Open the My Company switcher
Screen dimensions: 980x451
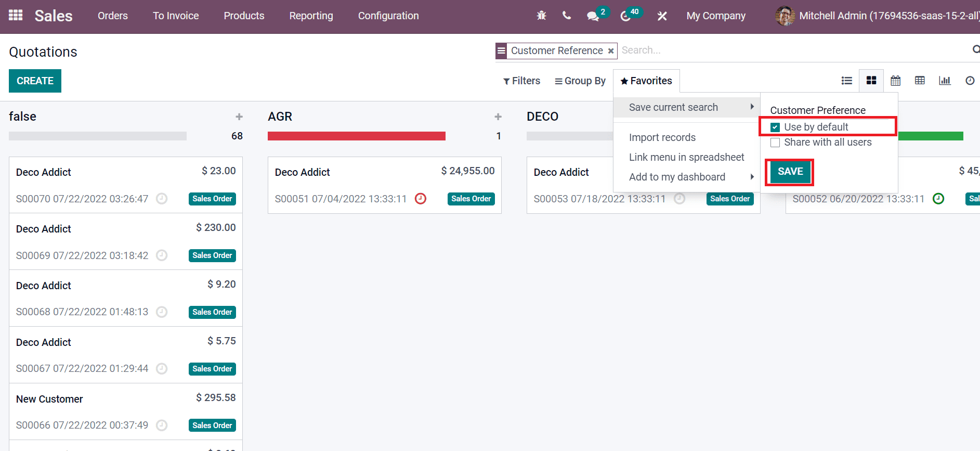click(x=716, y=16)
